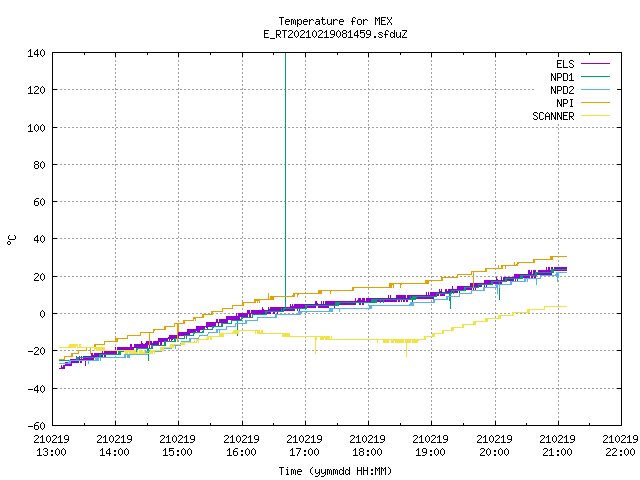Click the yellow SCANNER legend line sample
Image resolution: width=640 pixels, height=480 pixels.
click(x=595, y=116)
